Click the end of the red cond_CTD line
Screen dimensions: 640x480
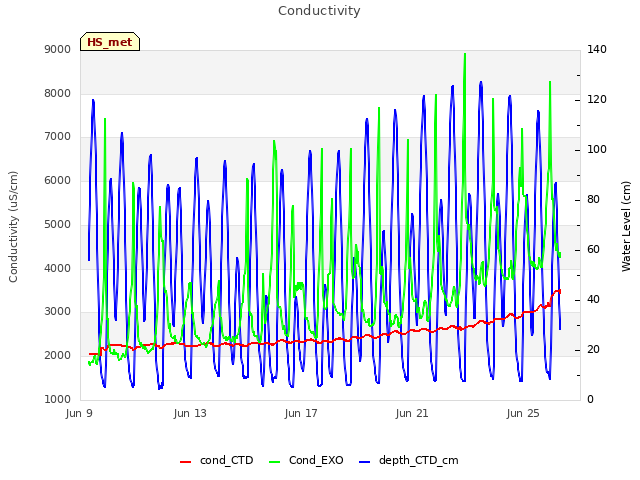point(560,291)
